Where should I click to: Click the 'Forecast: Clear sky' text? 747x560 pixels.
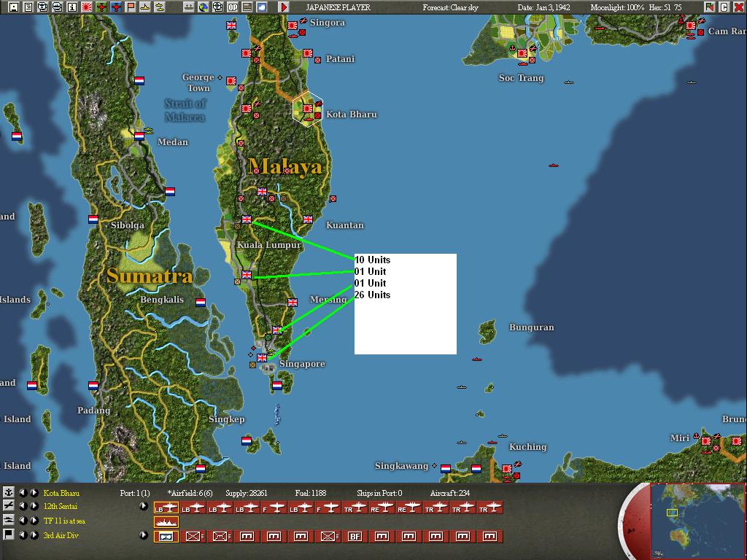(x=450, y=7)
